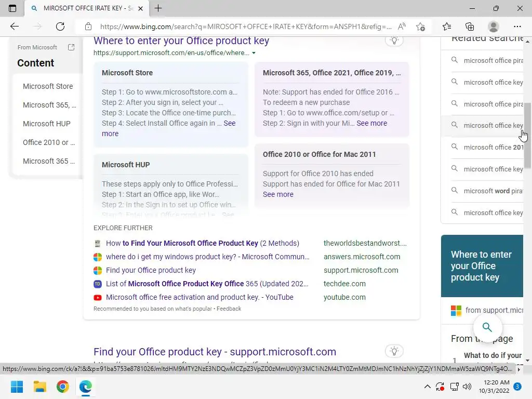Click Microsoft logo beside 'from support.micr'
Viewport: 532px width, 399px height.
(x=456, y=311)
